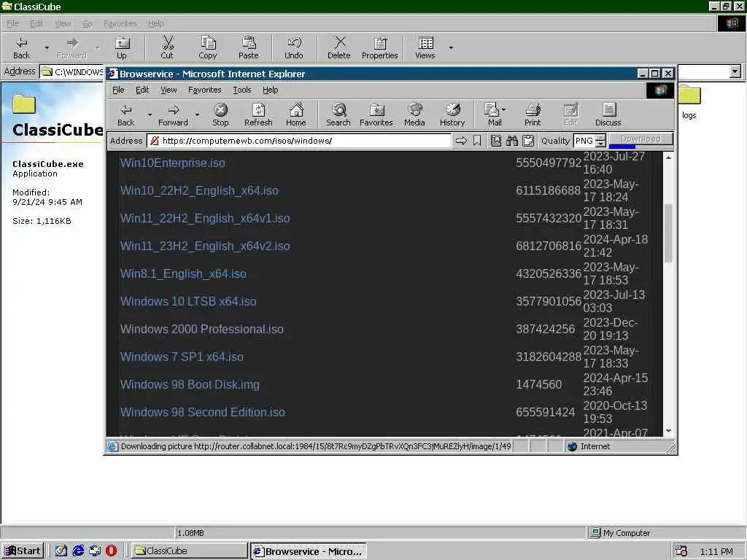Screen dimensions: 747x560
Task: Open the Windows 98 Boot Disk.img link
Action: coord(190,384)
